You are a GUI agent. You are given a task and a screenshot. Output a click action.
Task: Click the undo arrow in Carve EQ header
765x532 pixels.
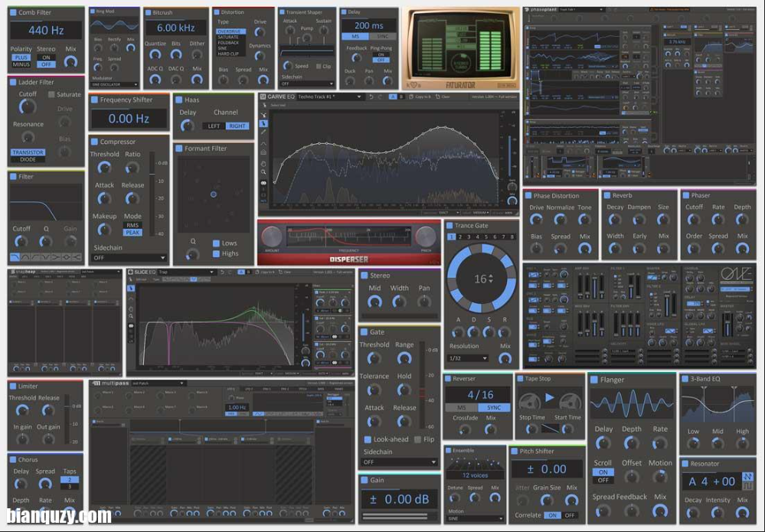[x=371, y=97]
